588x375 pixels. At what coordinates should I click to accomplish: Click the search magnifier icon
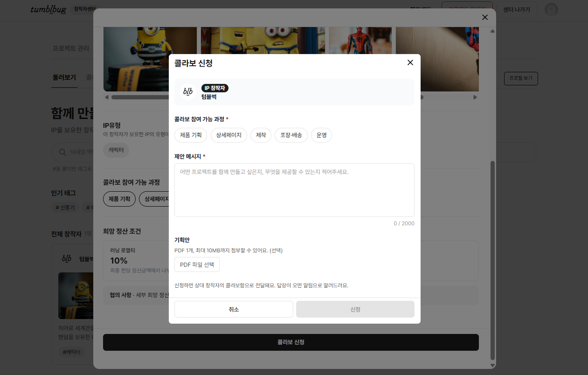click(x=62, y=152)
